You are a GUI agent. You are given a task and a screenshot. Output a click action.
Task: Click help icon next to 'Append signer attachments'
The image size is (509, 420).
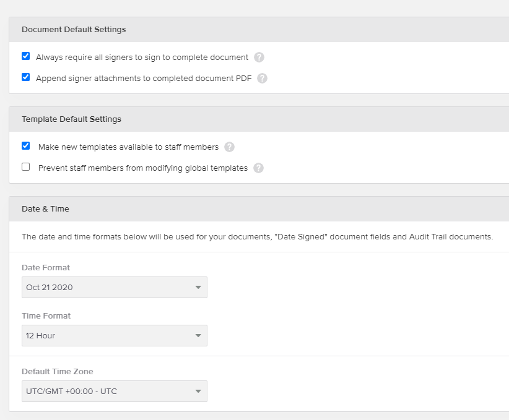(262, 79)
